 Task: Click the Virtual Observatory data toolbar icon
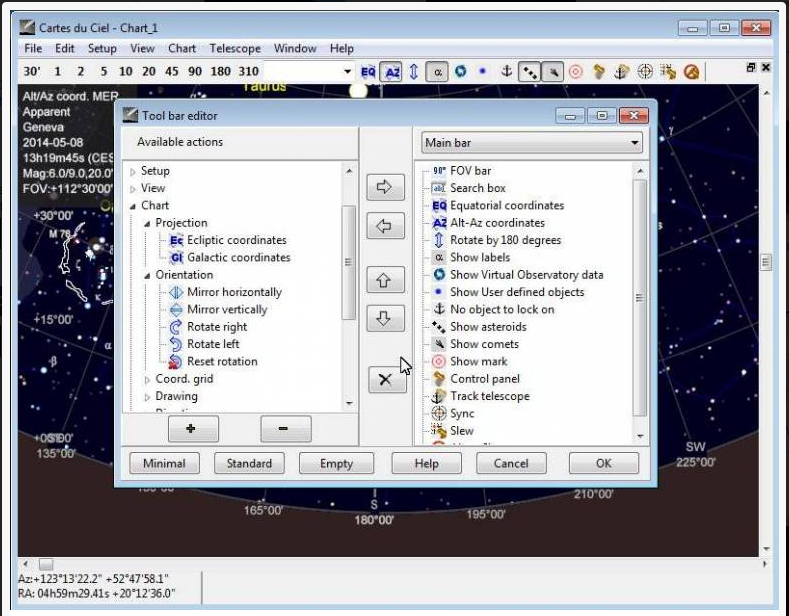pyautogui.click(x=460, y=71)
